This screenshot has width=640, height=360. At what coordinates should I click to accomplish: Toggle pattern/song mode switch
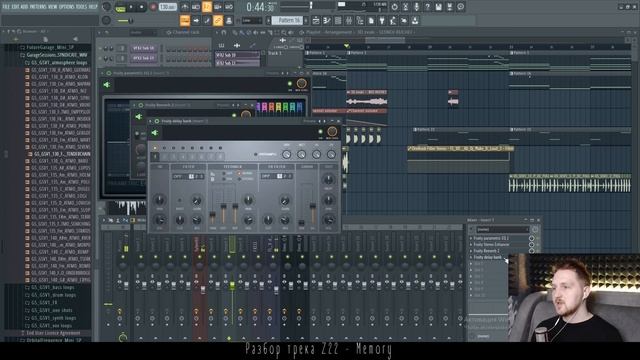coord(120,7)
